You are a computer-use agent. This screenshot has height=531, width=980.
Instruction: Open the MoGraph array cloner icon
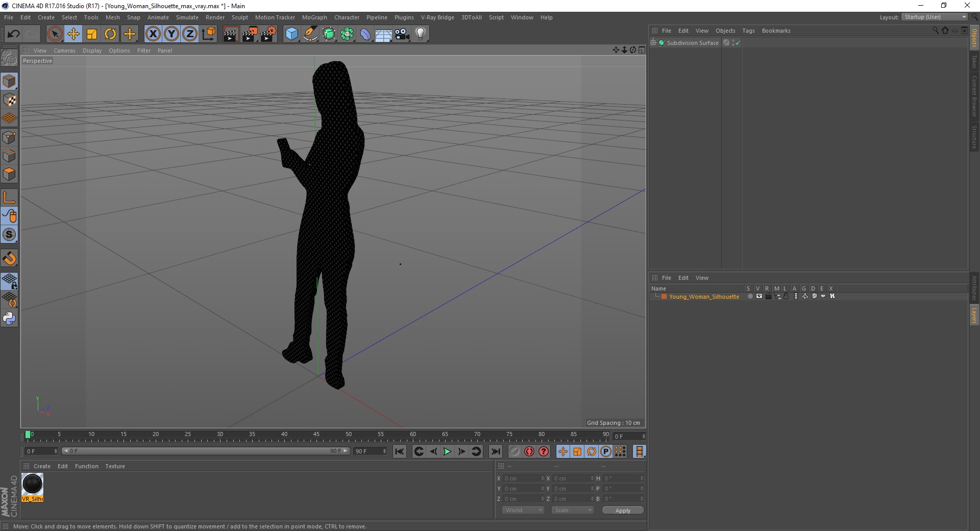[x=347, y=34]
